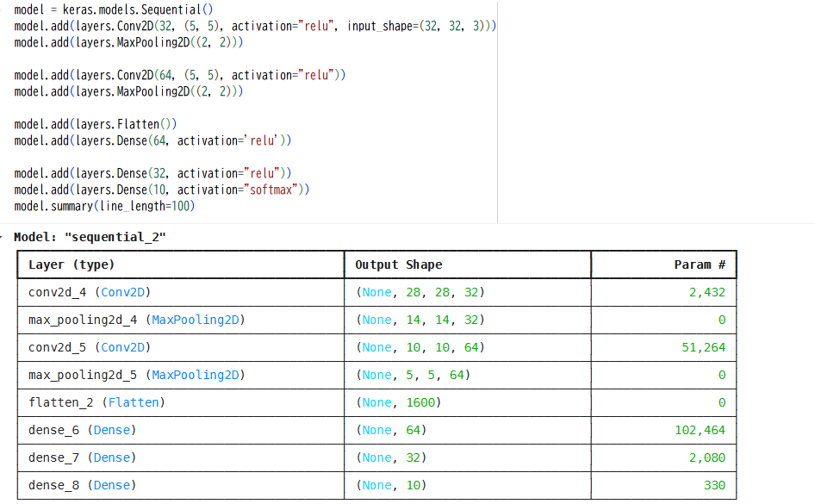Screen dimensions: 815x504
Task: Click the layers.Flatten() code line
Action: [96, 124]
